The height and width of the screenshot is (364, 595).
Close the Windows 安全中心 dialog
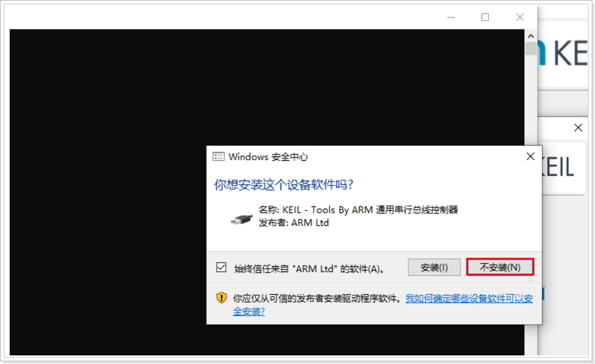pos(530,156)
